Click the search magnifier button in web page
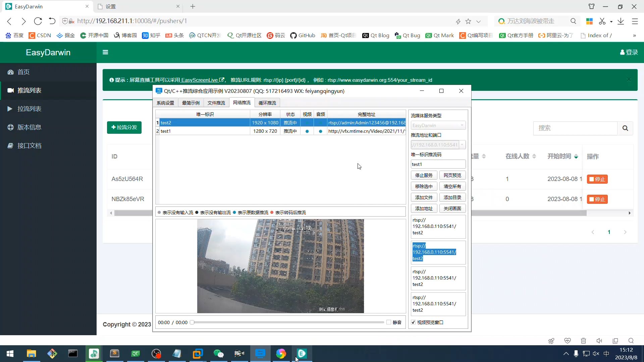 [x=625, y=128]
